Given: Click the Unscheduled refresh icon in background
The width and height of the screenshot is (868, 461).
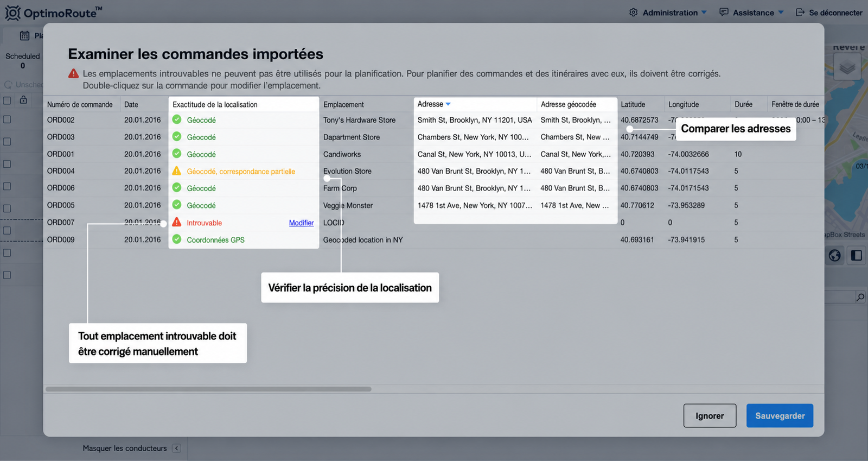Looking at the screenshot, I should tap(8, 85).
